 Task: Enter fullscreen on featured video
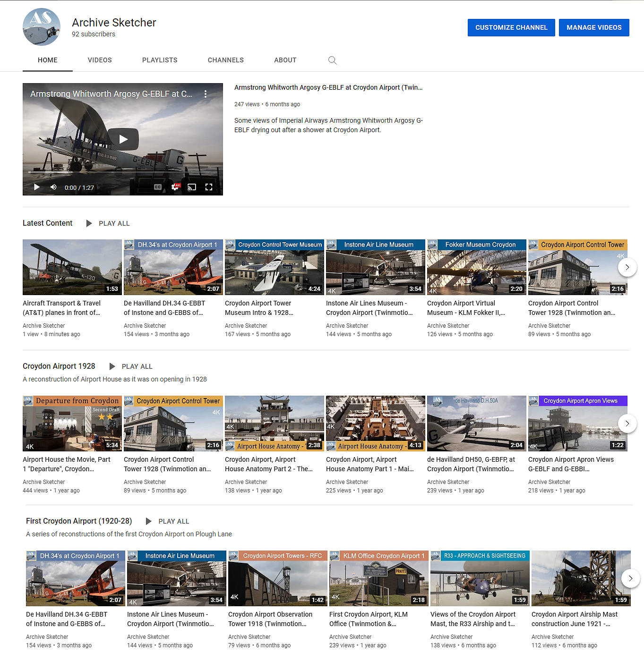pos(209,187)
